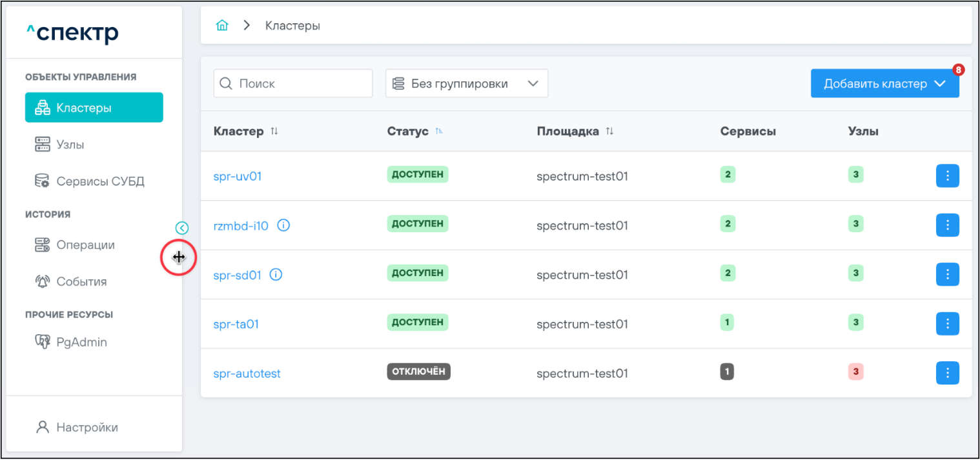980x460 pixels.
Task: Sort the table by the Кластер column
Action: pyautogui.click(x=274, y=132)
